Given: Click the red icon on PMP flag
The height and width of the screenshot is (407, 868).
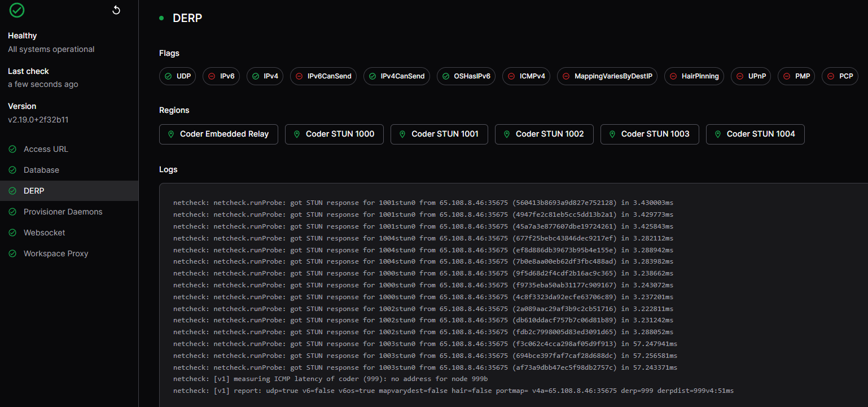Looking at the screenshot, I should tap(787, 76).
